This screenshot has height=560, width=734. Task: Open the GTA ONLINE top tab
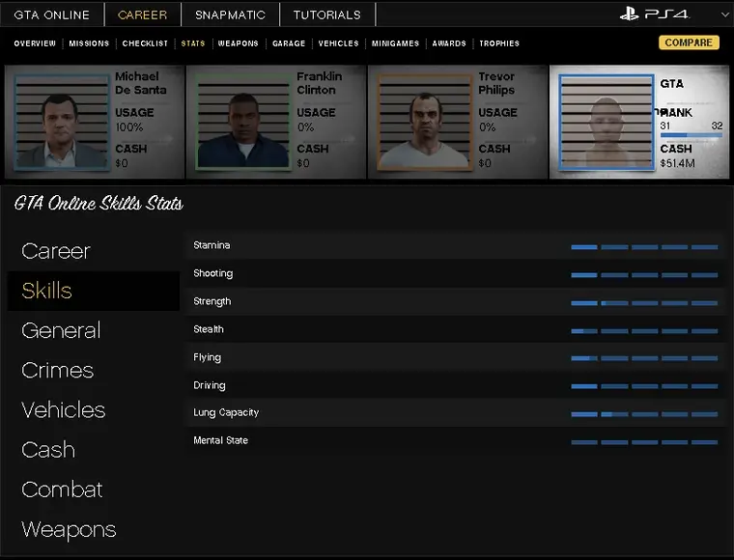coord(52,14)
